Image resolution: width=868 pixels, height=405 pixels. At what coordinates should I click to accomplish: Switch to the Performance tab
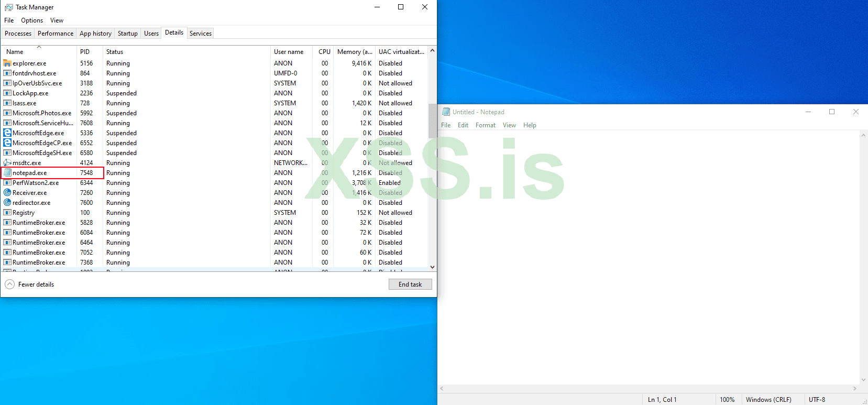click(x=56, y=34)
